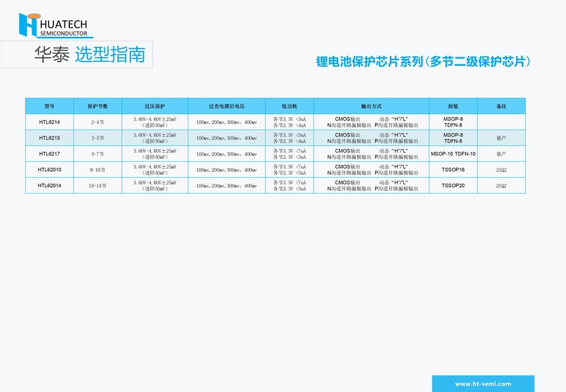Select the 3-5节 cell
566x392 pixels.
[x=98, y=138]
